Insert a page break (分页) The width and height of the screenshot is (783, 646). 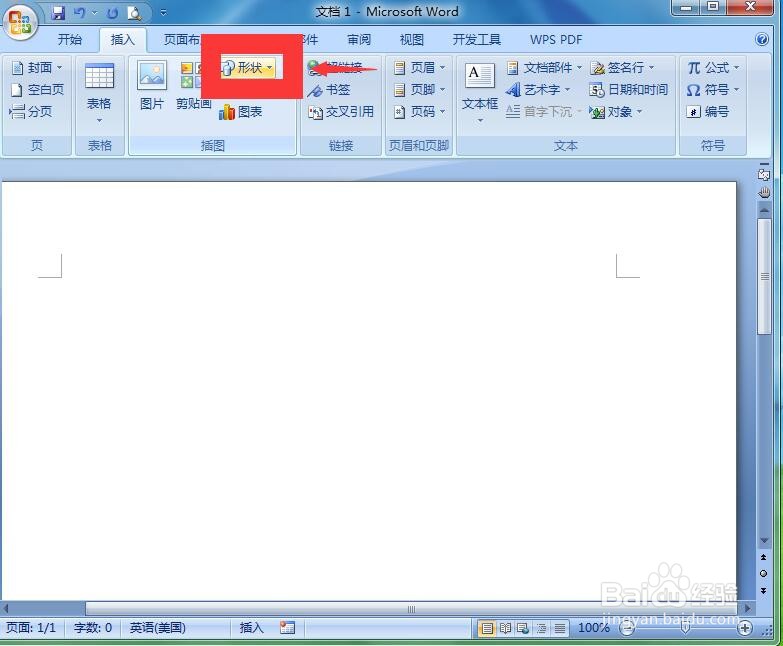(x=31, y=111)
